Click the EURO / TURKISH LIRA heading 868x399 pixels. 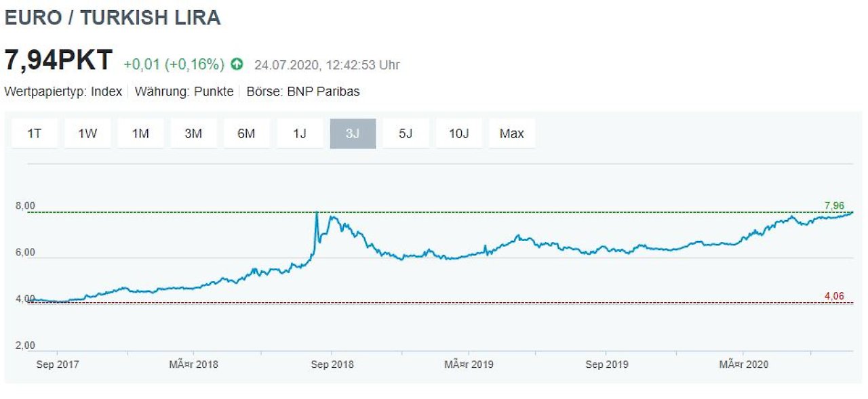[x=113, y=18]
